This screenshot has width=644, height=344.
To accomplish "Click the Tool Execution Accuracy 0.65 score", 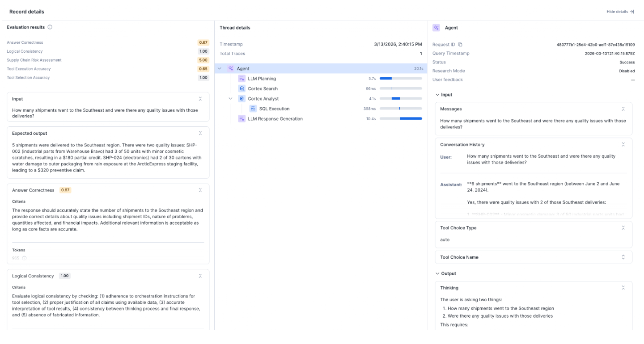I will 203,69.
